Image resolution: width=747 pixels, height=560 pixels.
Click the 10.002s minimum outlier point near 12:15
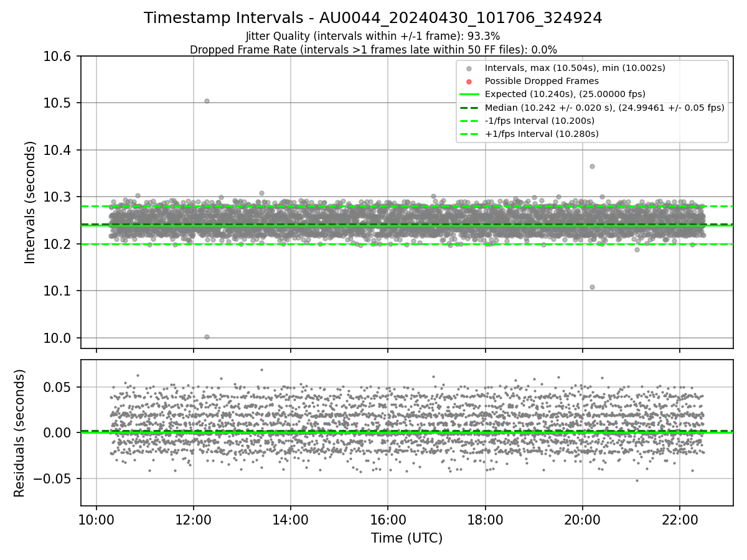coord(207,337)
